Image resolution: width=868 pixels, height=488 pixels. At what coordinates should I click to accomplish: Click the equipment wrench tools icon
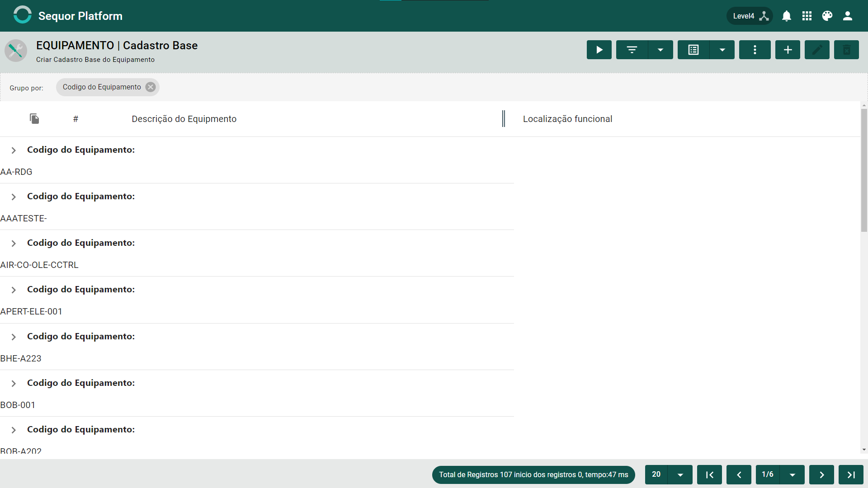pos(16,51)
